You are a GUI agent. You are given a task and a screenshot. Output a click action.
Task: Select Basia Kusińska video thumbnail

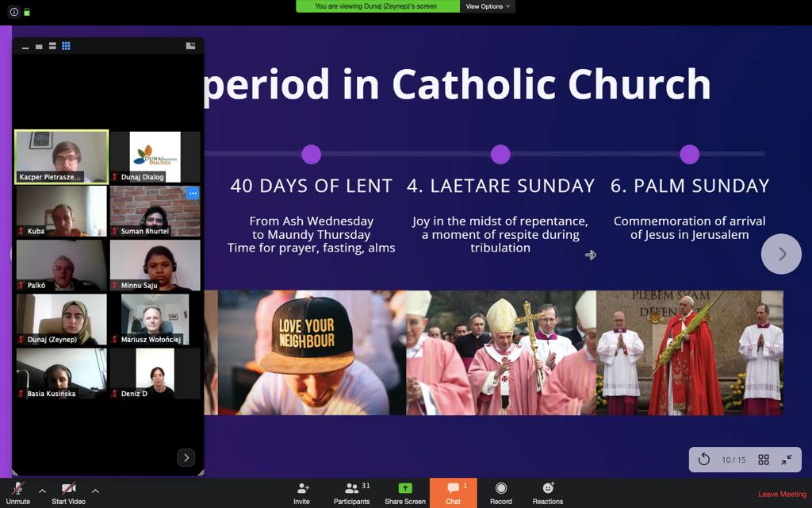[62, 373]
